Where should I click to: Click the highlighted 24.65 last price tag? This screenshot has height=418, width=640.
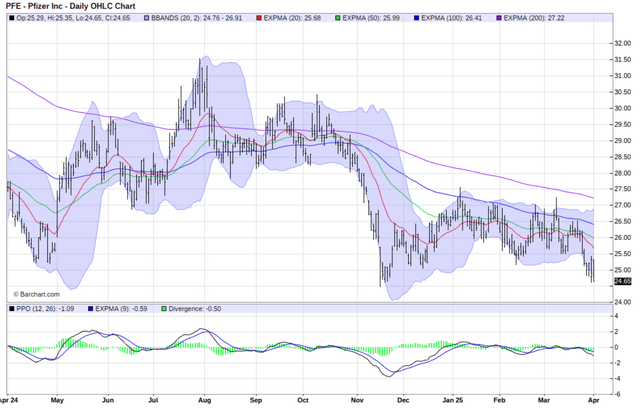(x=623, y=281)
